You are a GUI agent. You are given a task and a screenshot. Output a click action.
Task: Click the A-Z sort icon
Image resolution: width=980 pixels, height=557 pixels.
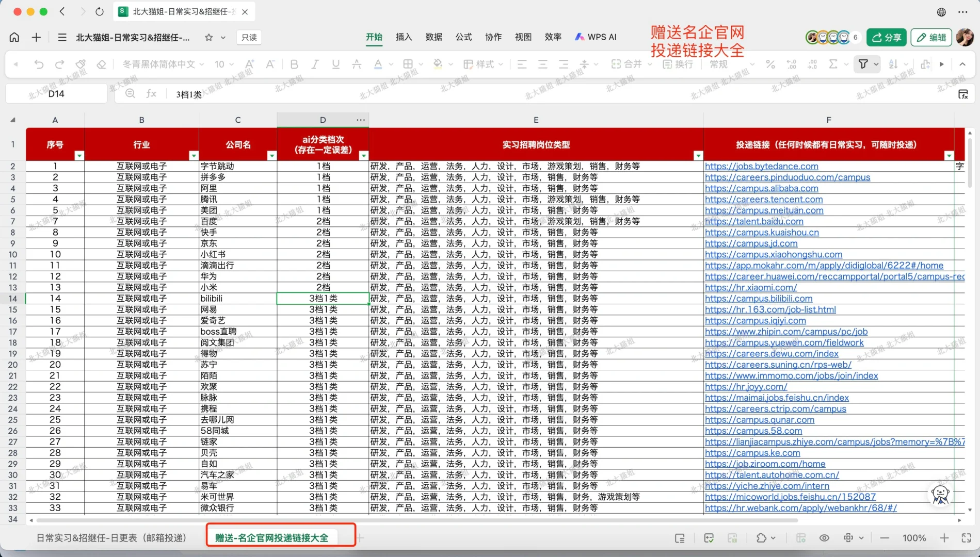point(893,64)
